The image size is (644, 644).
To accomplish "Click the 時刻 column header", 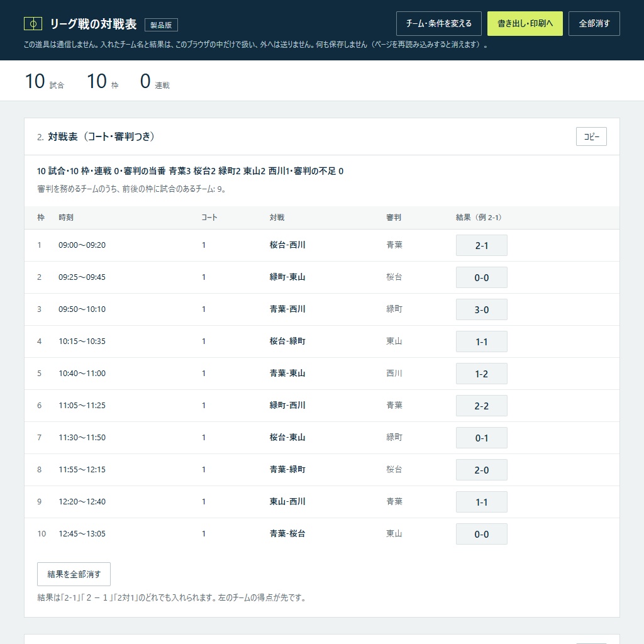I will (65, 217).
